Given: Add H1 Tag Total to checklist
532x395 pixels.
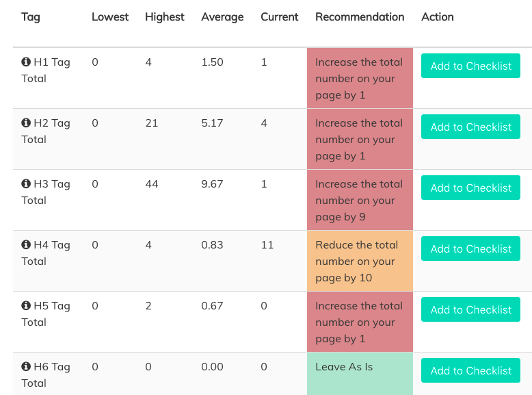Looking at the screenshot, I should tap(470, 66).
